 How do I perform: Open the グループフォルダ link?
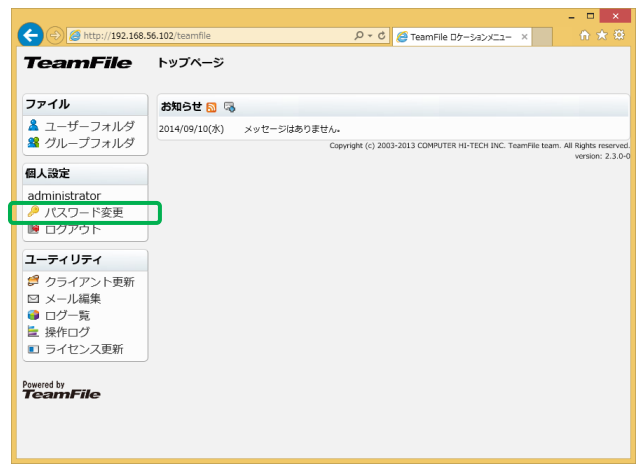[89, 143]
